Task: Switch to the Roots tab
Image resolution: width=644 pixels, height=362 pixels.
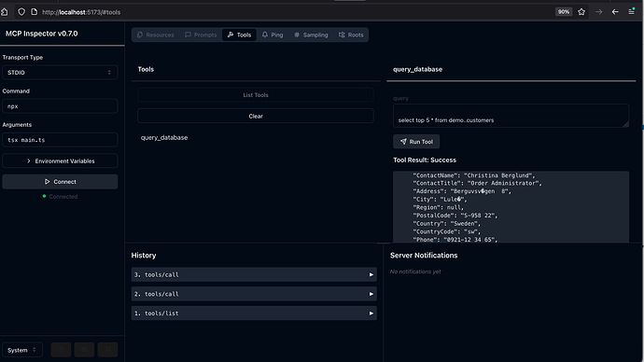Action: 351,35
